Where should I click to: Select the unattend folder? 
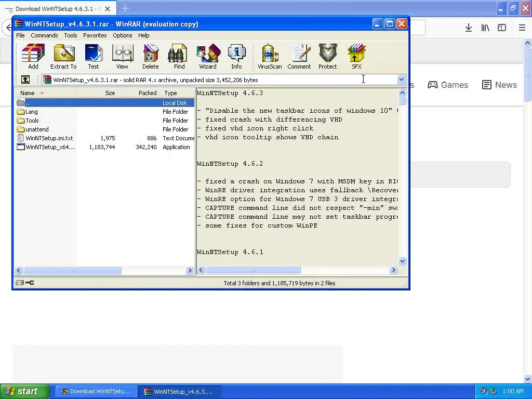coord(104,129)
